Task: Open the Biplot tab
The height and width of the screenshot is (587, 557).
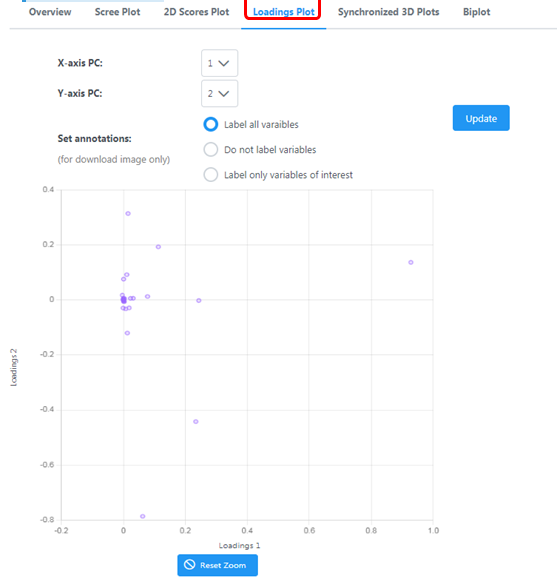Action: 477,12
